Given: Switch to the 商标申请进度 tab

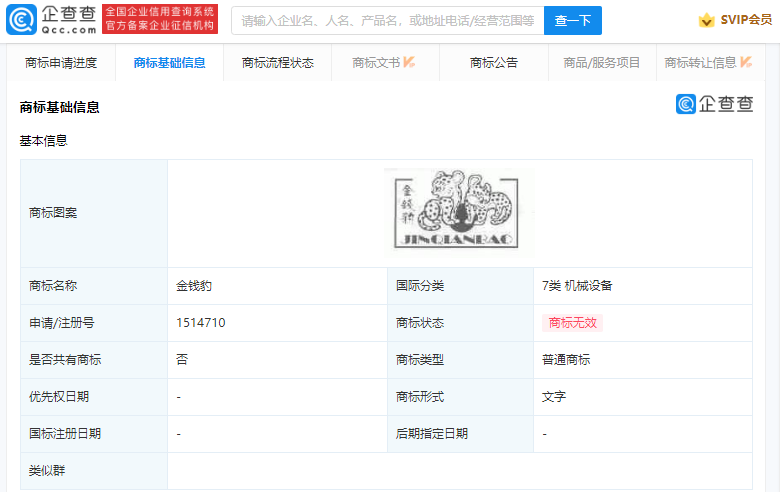Looking at the screenshot, I should (61, 63).
